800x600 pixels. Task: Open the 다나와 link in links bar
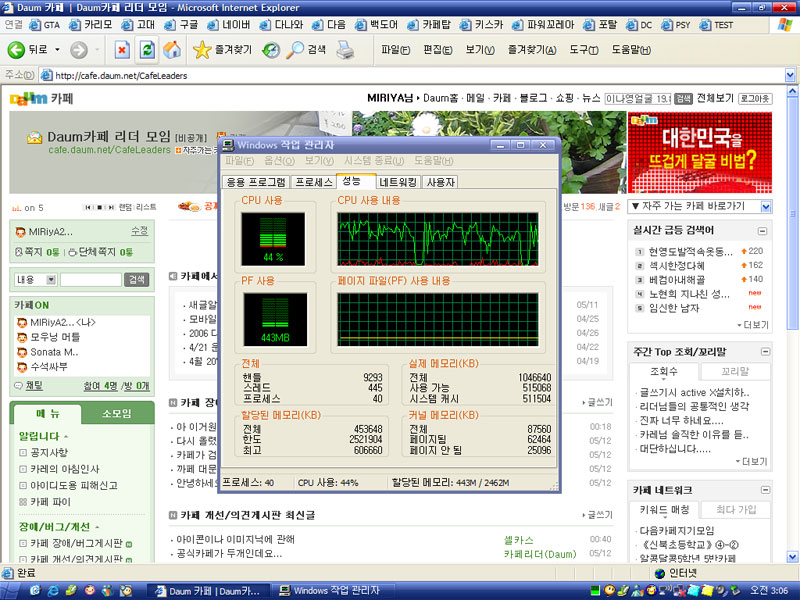click(x=282, y=24)
